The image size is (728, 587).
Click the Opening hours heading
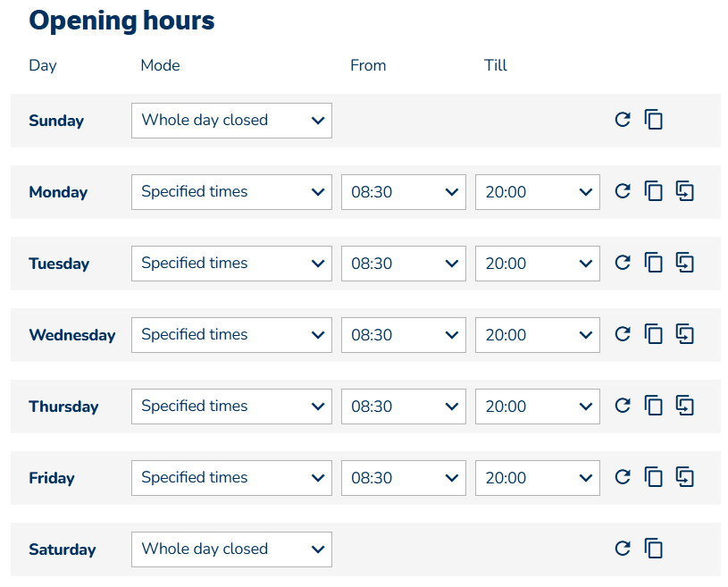(121, 20)
